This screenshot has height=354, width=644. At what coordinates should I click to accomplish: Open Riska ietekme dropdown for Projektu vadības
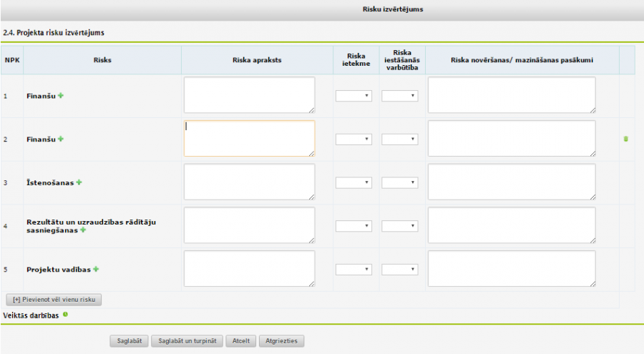tap(354, 270)
